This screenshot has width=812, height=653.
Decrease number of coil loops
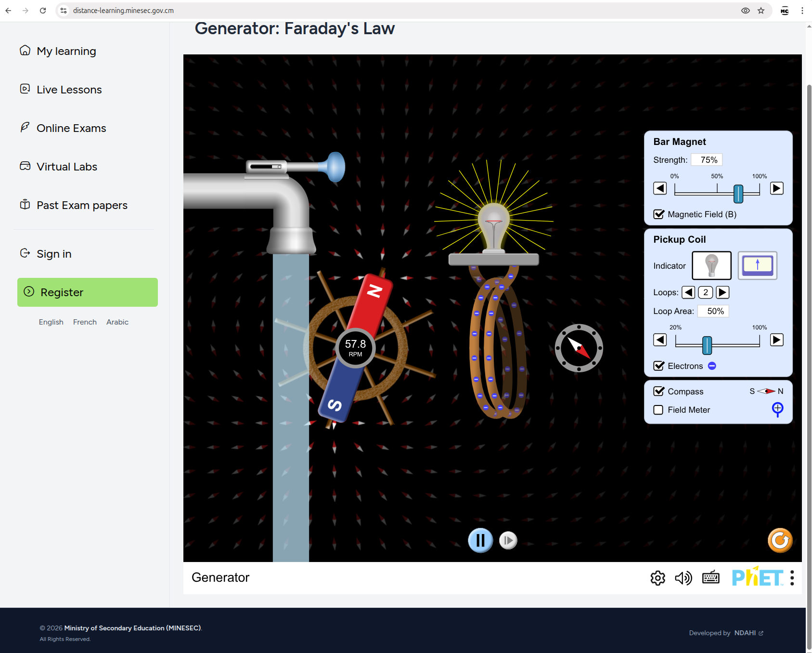(x=688, y=292)
